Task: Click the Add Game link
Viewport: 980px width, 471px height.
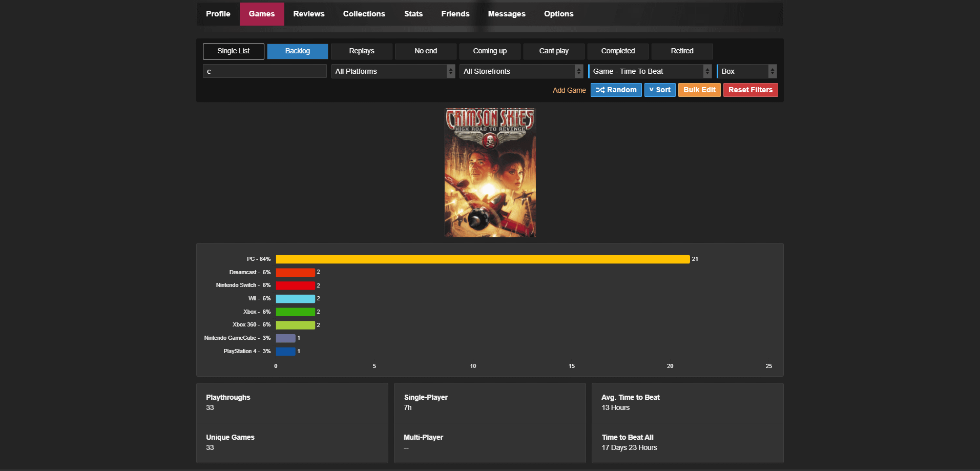Action: pos(569,90)
